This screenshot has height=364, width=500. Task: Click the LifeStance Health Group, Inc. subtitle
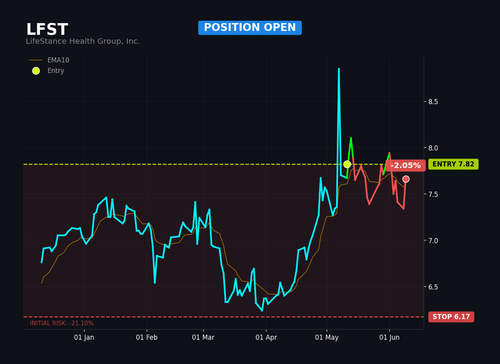(x=83, y=41)
